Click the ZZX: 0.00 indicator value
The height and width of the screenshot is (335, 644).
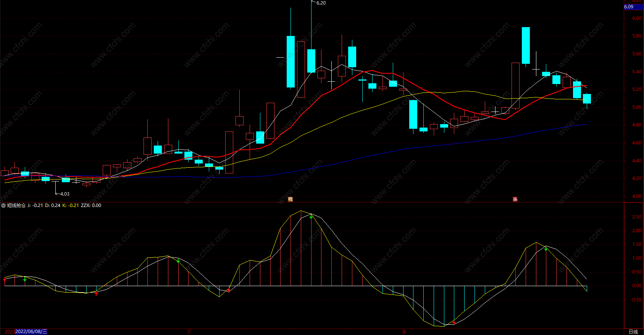91,206
